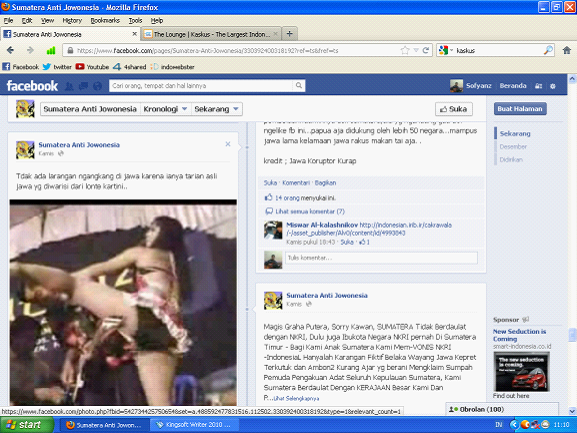The image size is (577, 433).
Task: Close the Sumatera Anti Jowonesia tab
Action: click(135, 34)
